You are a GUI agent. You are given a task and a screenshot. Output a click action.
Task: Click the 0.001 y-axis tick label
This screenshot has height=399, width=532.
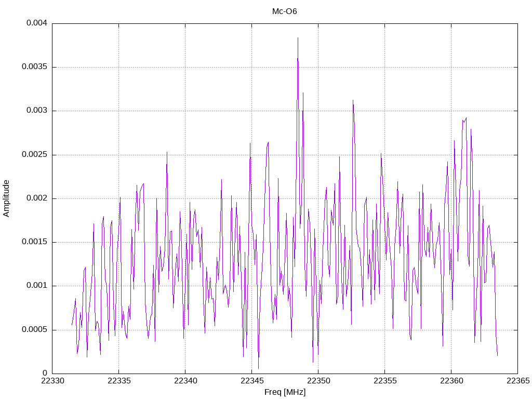[x=37, y=286]
